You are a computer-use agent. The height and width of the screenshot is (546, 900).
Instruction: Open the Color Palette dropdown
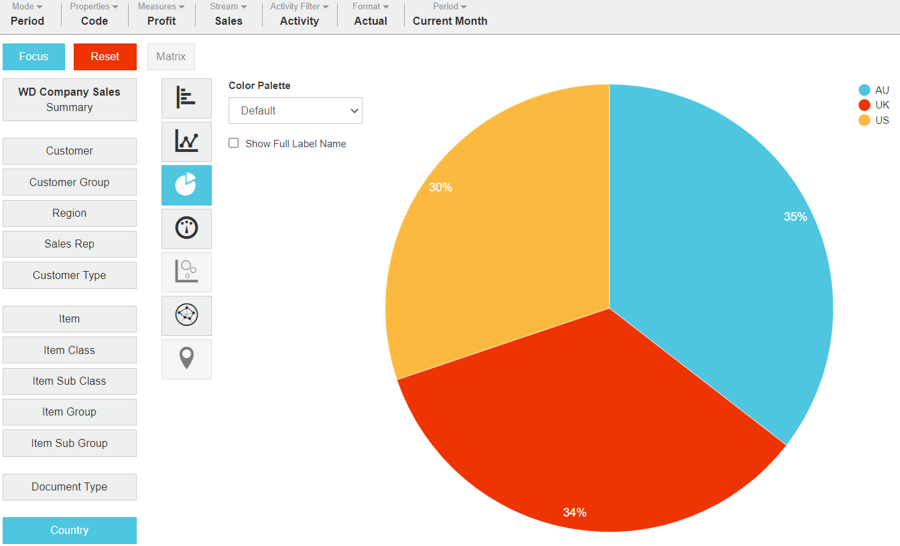pyautogui.click(x=295, y=110)
